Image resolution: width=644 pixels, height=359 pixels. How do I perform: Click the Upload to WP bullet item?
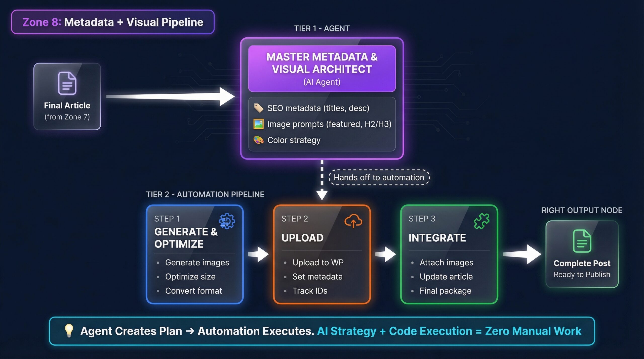click(318, 262)
